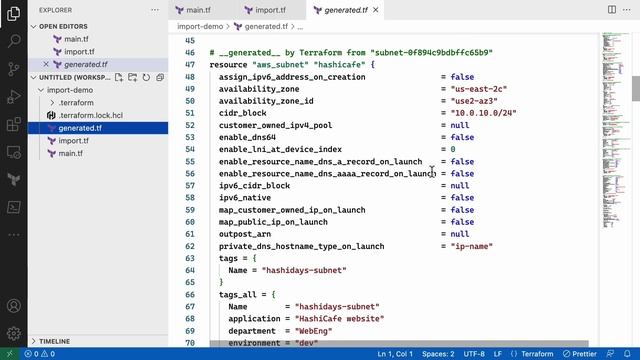The image size is (640, 360).
Task: Click the resource "aws_subnet" text
Action: click(280, 65)
